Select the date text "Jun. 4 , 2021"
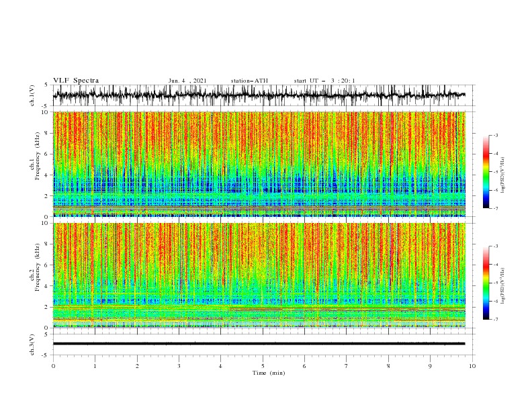532x411 pixels. 187,81
